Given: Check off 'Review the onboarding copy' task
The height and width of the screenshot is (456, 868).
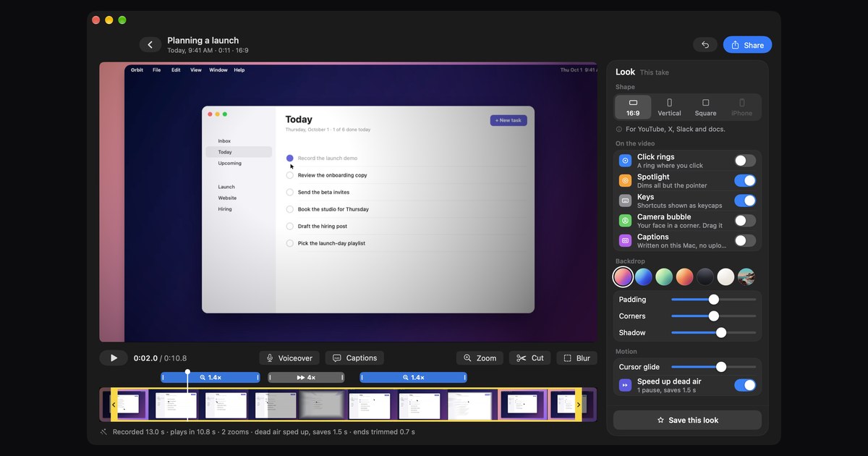Looking at the screenshot, I should click(289, 175).
